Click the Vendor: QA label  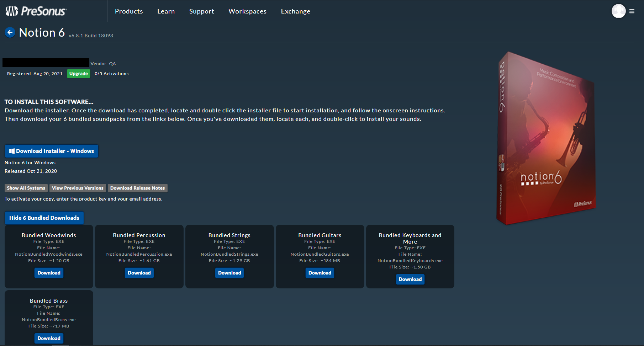pyautogui.click(x=103, y=64)
